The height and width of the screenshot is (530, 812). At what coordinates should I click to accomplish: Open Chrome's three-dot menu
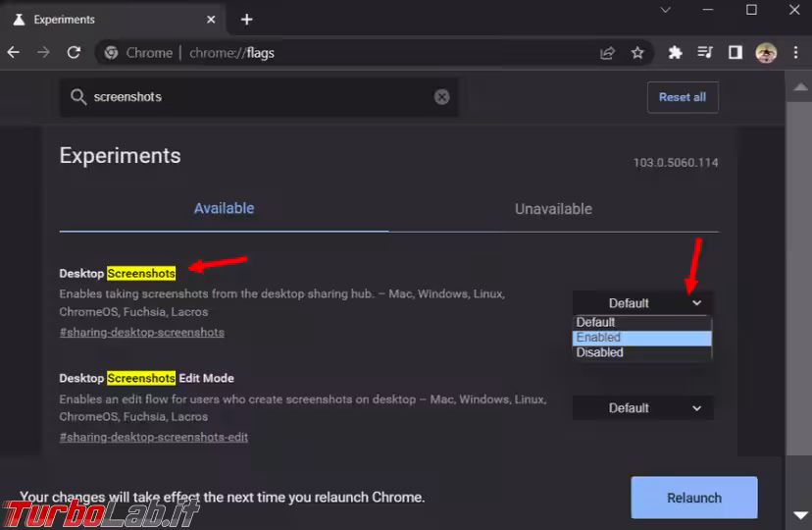click(796, 52)
